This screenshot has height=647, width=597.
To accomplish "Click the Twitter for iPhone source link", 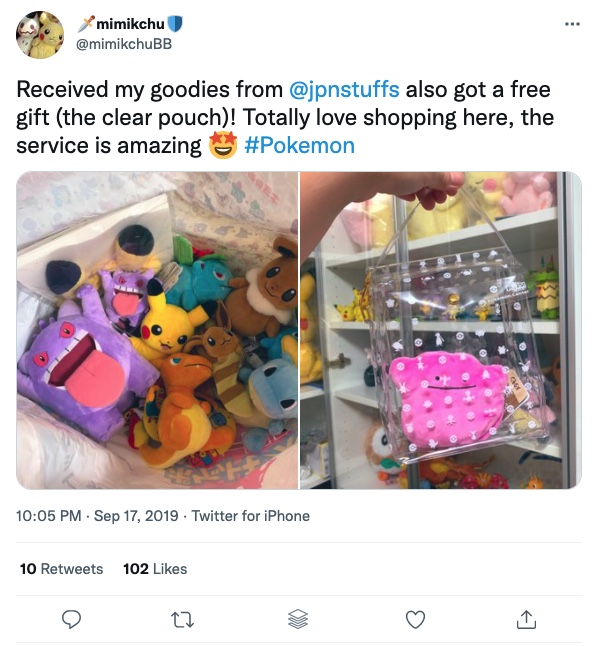I will 250,516.
